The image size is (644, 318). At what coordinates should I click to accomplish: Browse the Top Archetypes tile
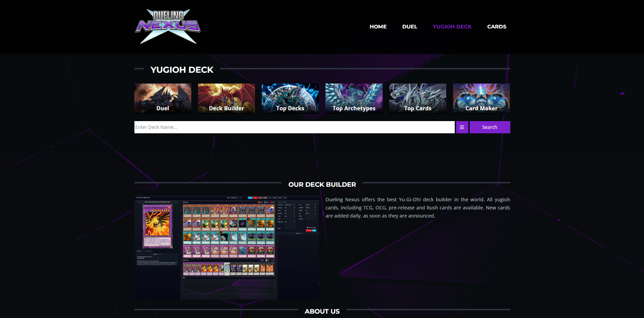tap(354, 98)
